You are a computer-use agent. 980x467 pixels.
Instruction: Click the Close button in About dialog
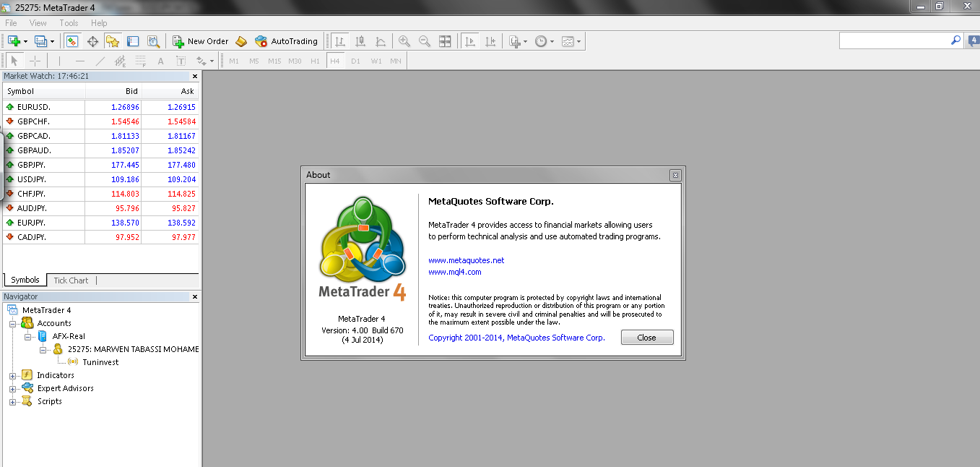pyautogui.click(x=647, y=338)
